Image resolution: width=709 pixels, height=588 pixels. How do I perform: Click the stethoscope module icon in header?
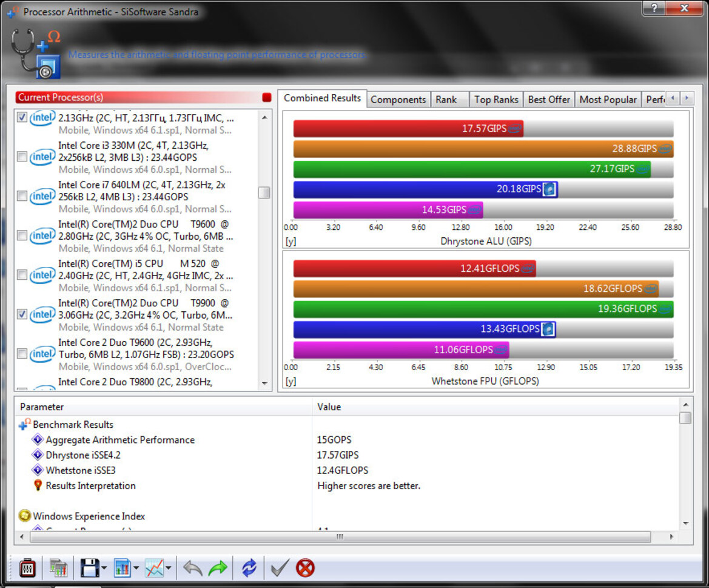point(35,53)
